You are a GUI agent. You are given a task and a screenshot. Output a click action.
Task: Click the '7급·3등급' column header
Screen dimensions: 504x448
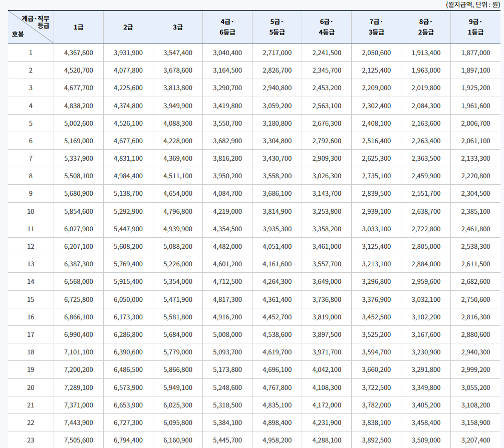[x=376, y=28]
